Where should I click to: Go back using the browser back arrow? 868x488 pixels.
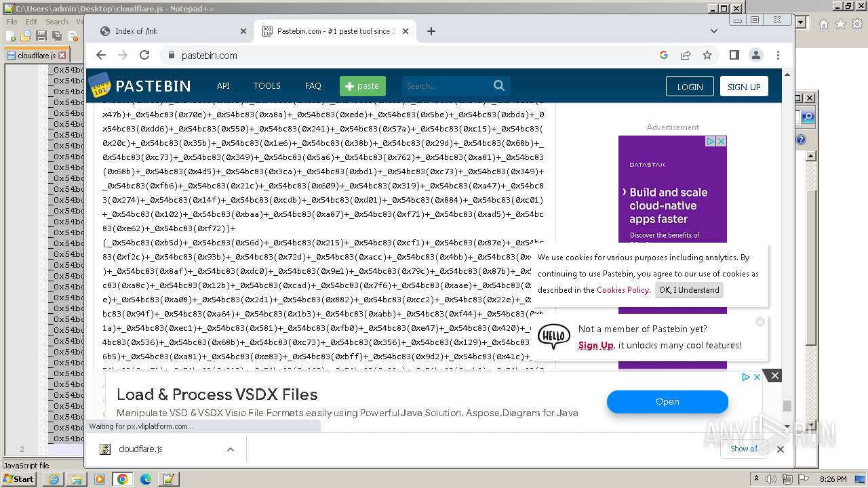101,56
